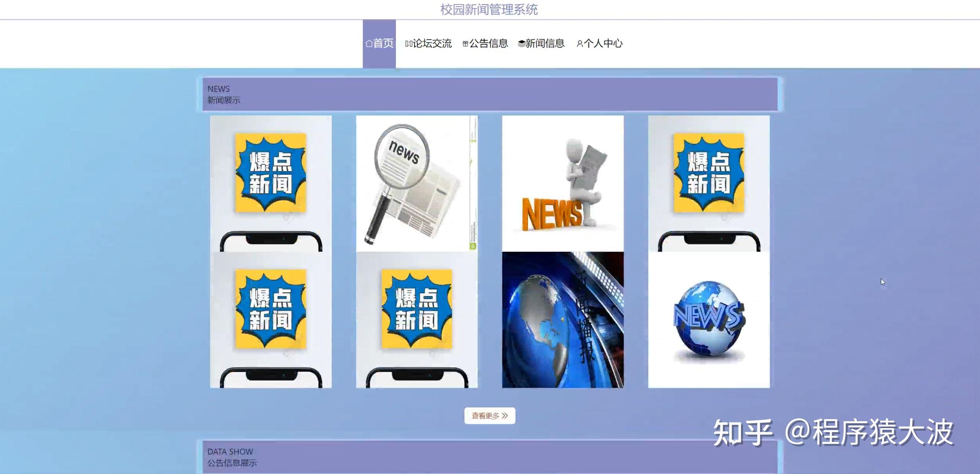Click the double-arrow icon inside 查看更多
The image size is (980, 474).
point(506,415)
